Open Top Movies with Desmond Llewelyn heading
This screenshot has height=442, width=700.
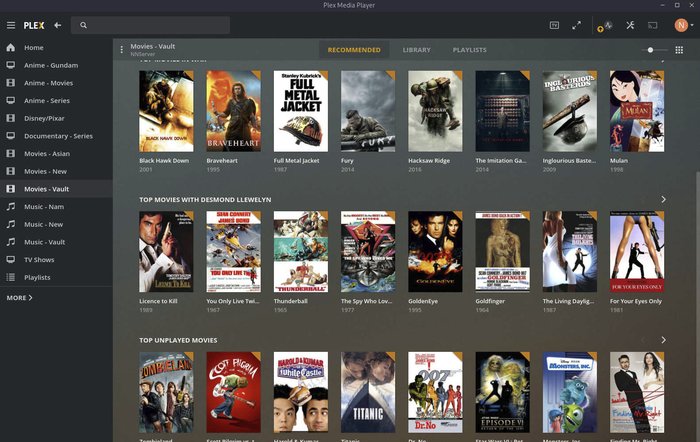point(205,200)
